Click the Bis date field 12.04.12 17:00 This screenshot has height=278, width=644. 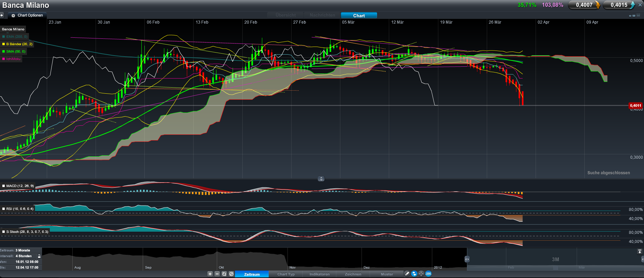pos(20,268)
